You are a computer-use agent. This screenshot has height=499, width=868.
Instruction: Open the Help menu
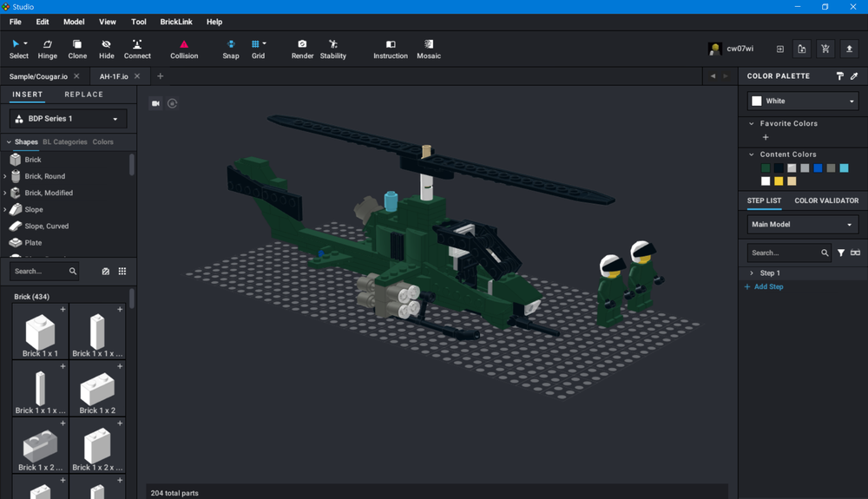coord(214,22)
